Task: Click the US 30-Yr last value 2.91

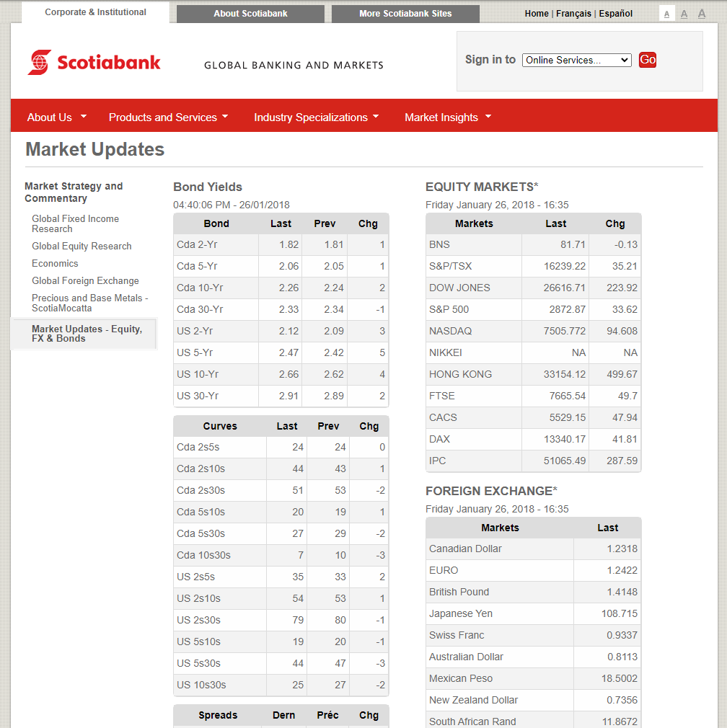Action: [x=288, y=396]
